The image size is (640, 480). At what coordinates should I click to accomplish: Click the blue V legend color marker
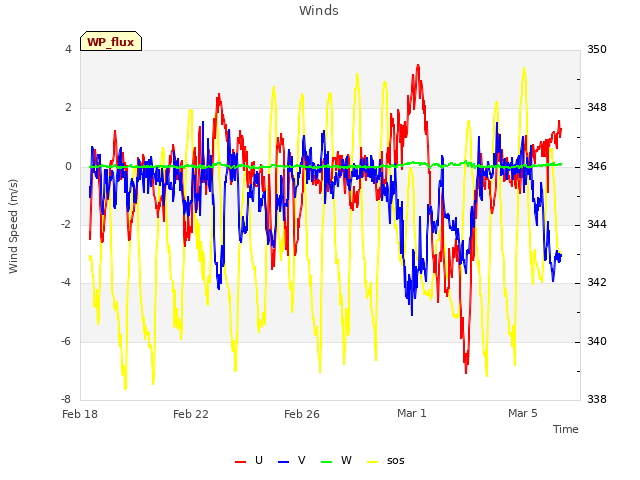coord(283,462)
